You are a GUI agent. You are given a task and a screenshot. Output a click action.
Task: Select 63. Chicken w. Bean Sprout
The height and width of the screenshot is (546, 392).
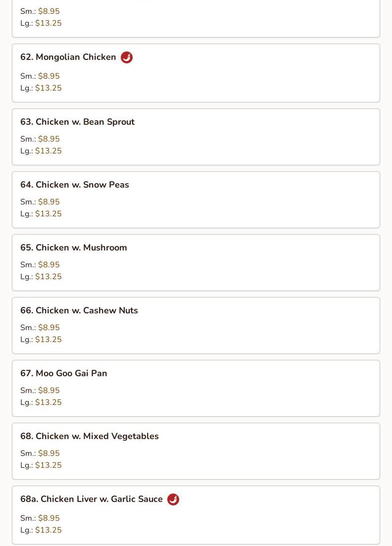[x=77, y=122]
